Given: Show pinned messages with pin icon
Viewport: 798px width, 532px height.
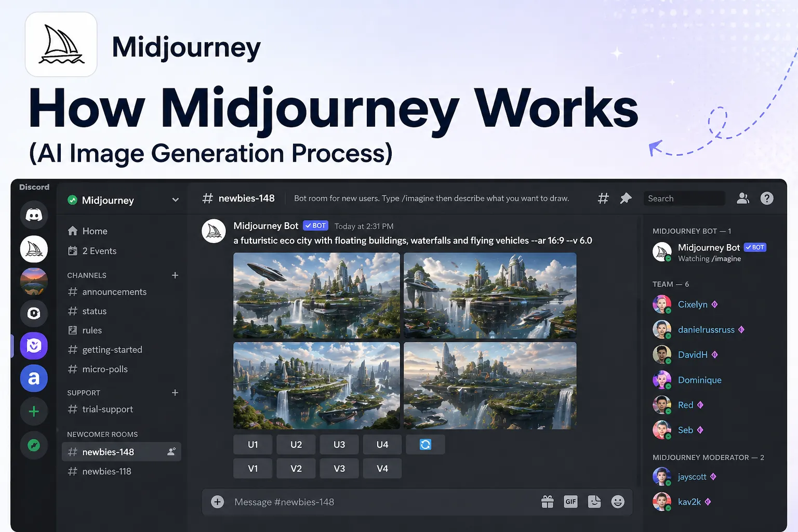Looking at the screenshot, I should tap(626, 198).
